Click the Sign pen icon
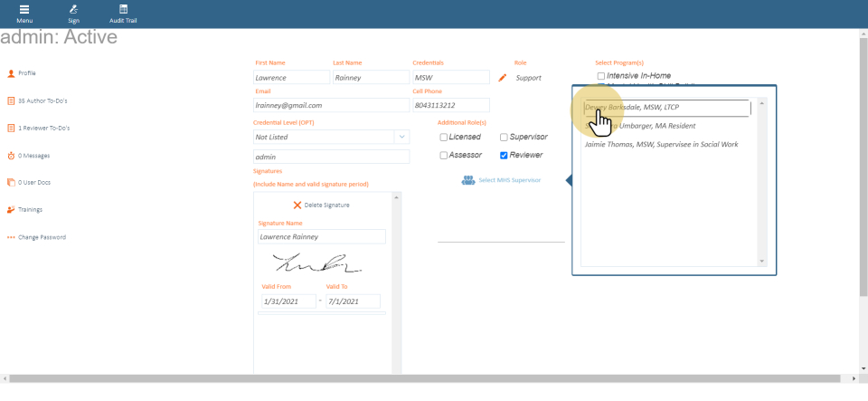Viewport: 868px width, 401px height. point(73,9)
